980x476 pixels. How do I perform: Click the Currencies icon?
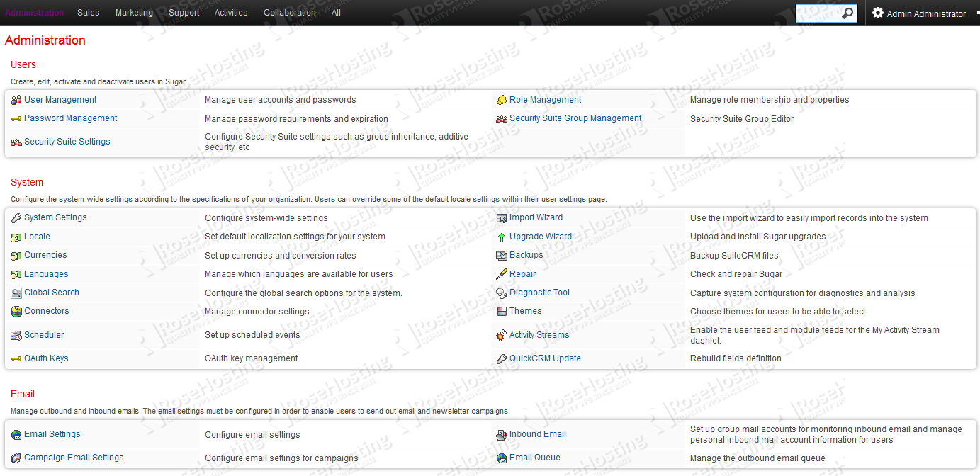coord(16,256)
